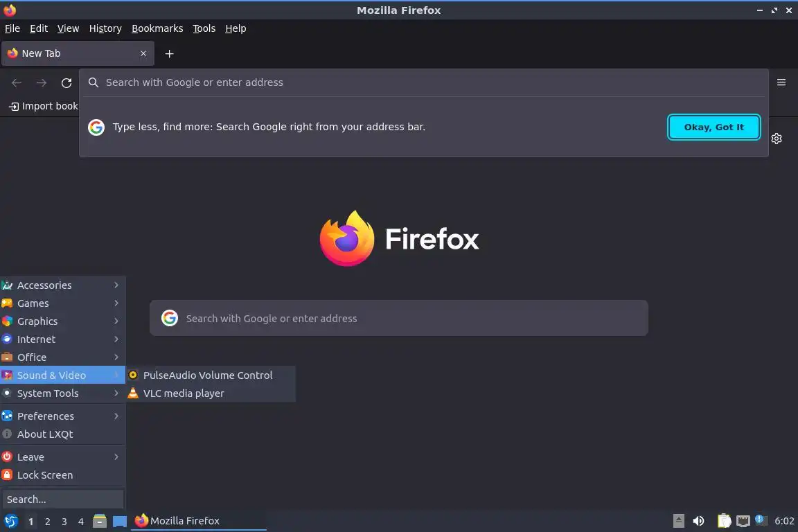The image size is (798, 532).
Task: Go forward with the right arrow
Action: click(42, 83)
